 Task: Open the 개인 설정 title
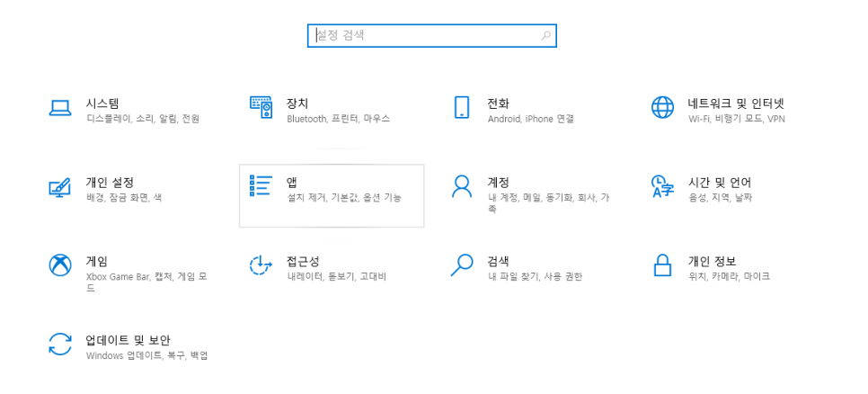(x=111, y=183)
